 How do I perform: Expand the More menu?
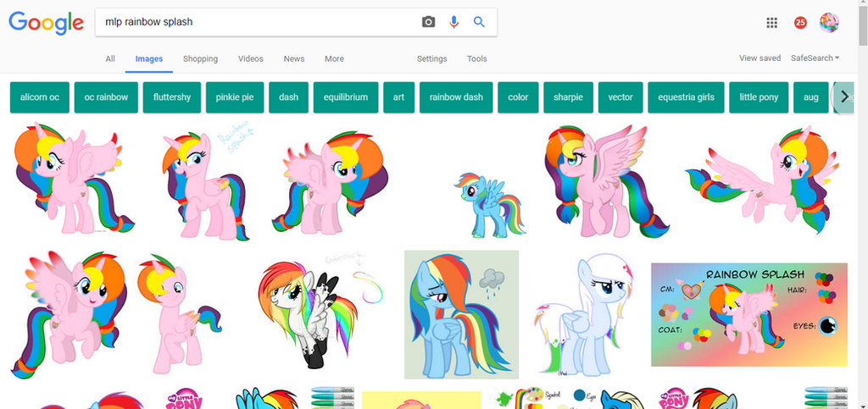pyautogui.click(x=334, y=58)
